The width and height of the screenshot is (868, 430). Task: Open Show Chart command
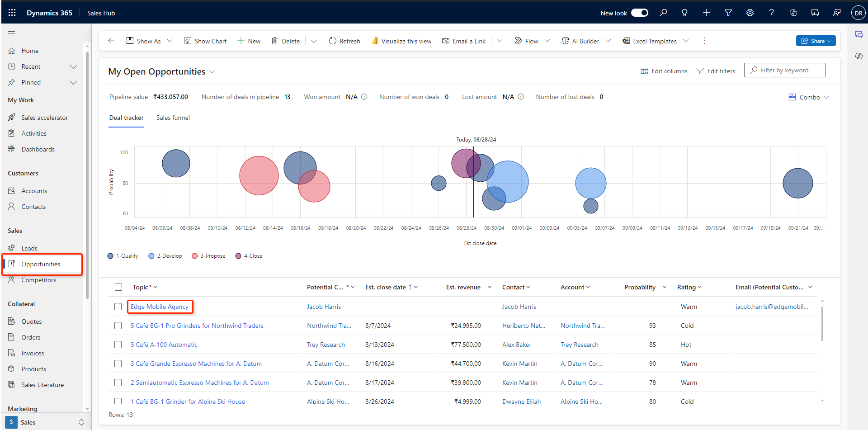click(x=205, y=41)
